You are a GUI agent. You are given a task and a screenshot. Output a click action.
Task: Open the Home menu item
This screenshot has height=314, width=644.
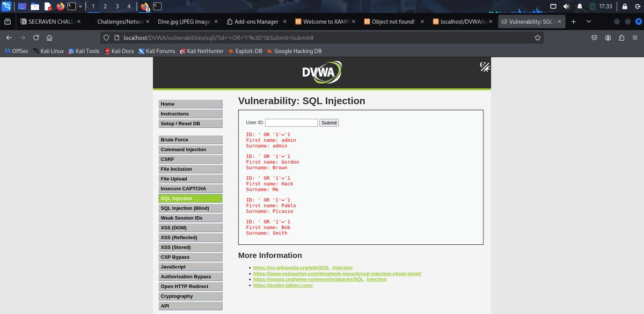191,104
